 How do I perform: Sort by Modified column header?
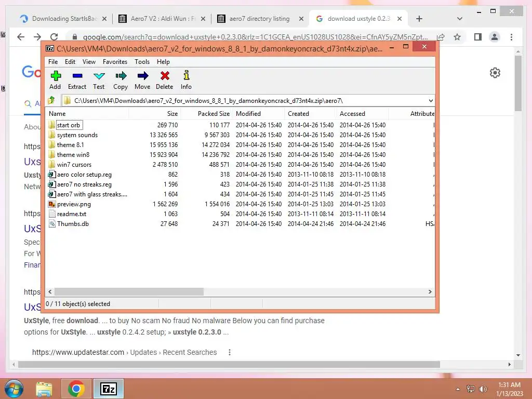point(259,114)
